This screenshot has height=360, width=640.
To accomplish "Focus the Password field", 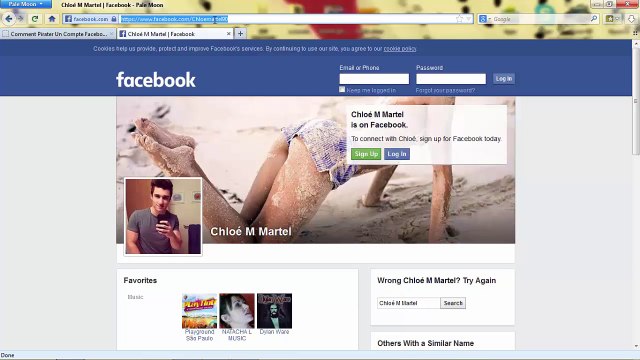I will coord(451,79).
